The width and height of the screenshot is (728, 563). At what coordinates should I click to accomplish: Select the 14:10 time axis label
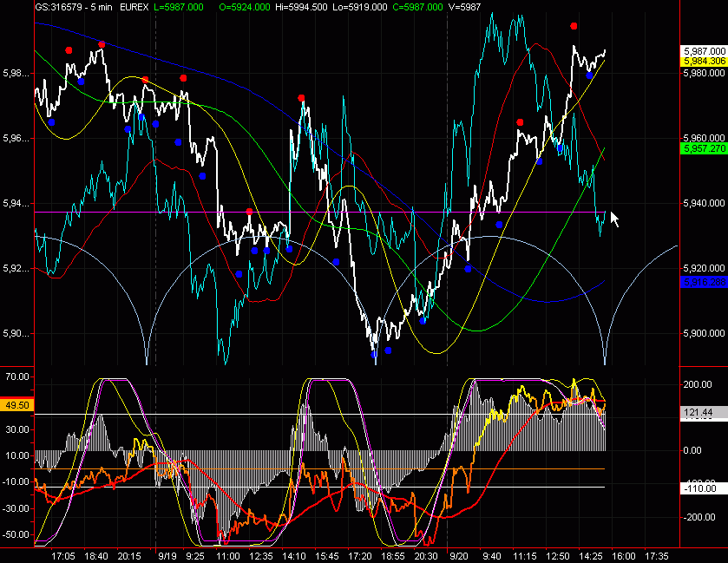pyautogui.click(x=294, y=556)
